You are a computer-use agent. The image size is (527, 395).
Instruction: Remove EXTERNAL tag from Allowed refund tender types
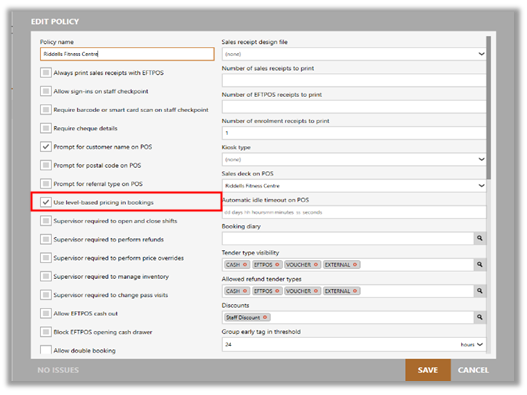point(355,291)
